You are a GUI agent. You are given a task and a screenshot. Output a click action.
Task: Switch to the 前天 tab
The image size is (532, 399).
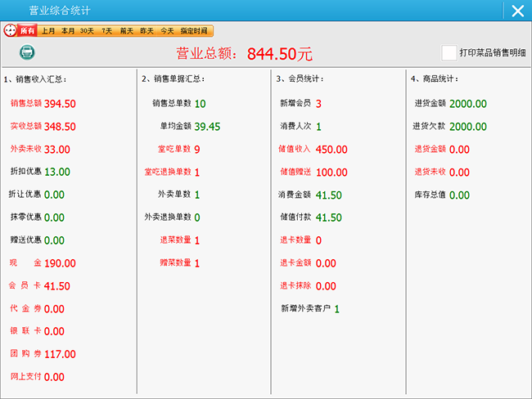click(x=126, y=30)
